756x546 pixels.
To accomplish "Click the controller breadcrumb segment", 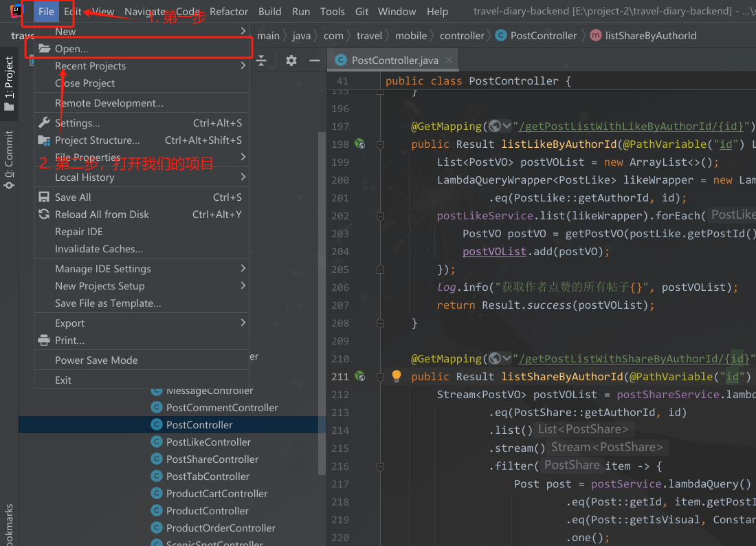I will point(462,35).
